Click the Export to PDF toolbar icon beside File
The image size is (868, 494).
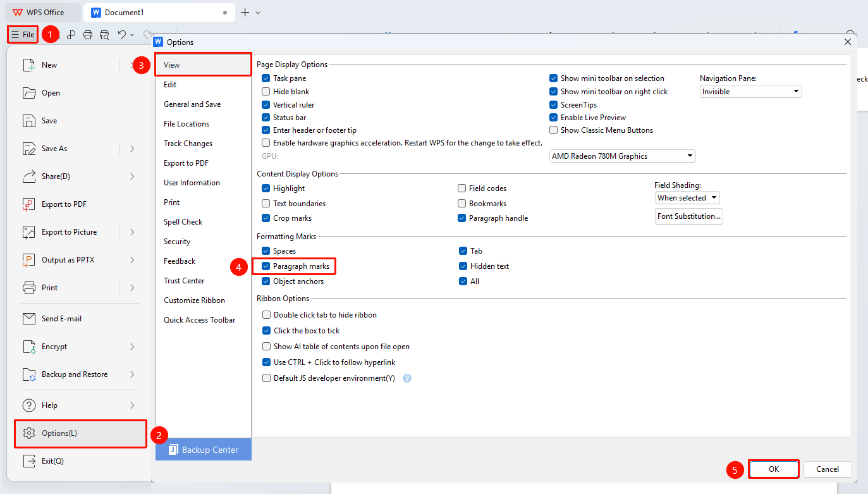click(71, 35)
